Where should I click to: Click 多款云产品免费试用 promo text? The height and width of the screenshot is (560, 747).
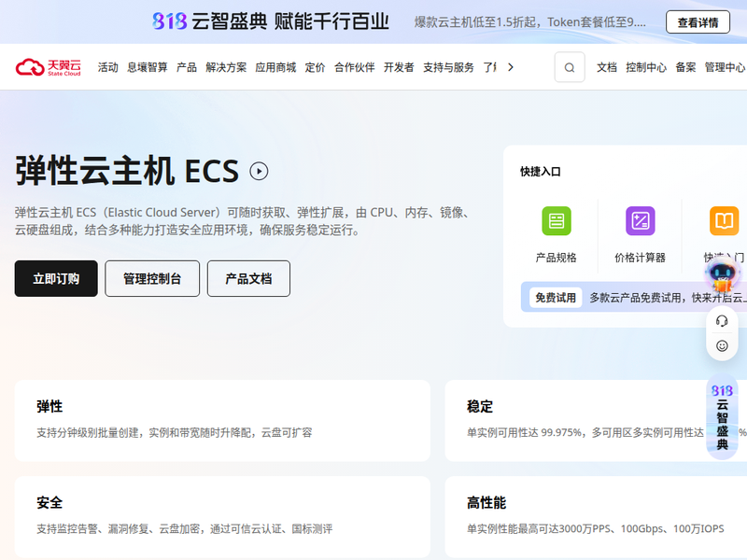coord(667,298)
